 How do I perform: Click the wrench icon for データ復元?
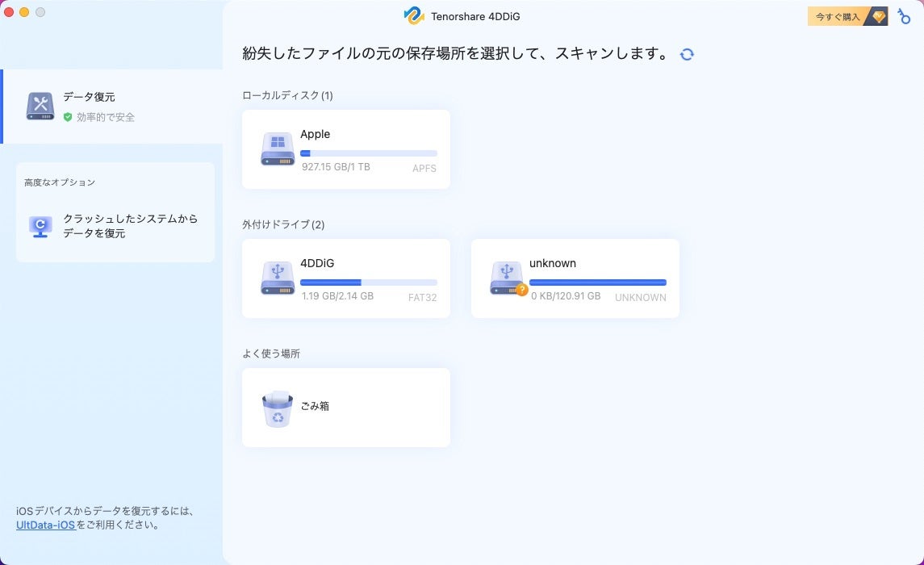[41, 105]
